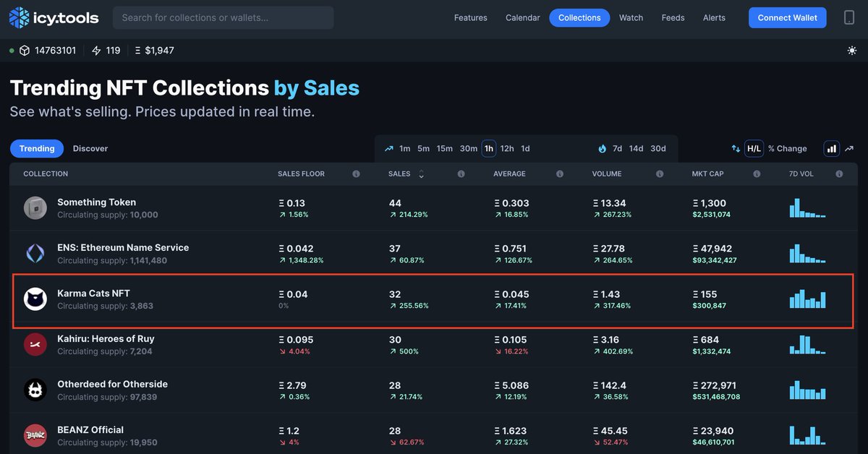Open Karma Cats NFT link
Image resolution: width=868 pixels, height=454 pixels.
point(94,294)
